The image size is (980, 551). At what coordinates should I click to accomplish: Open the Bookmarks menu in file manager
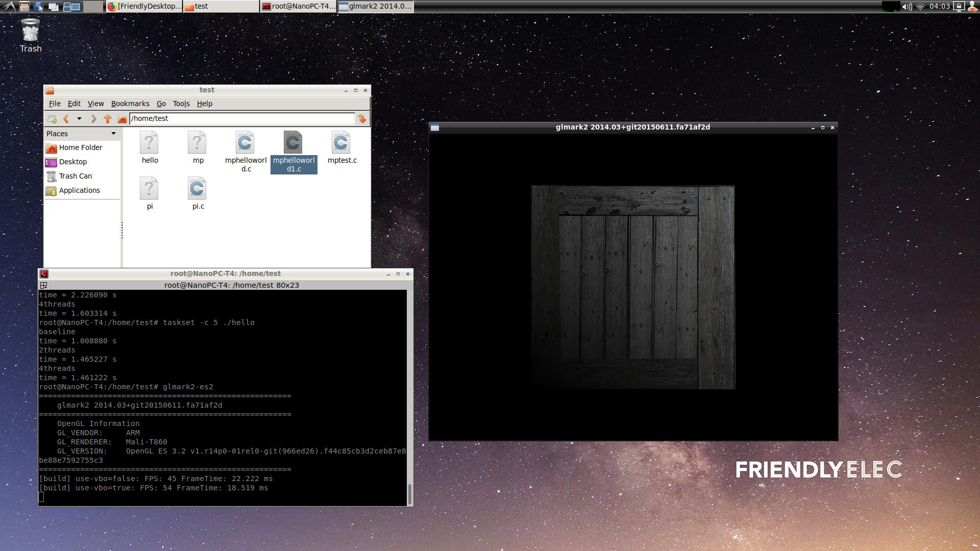(131, 104)
